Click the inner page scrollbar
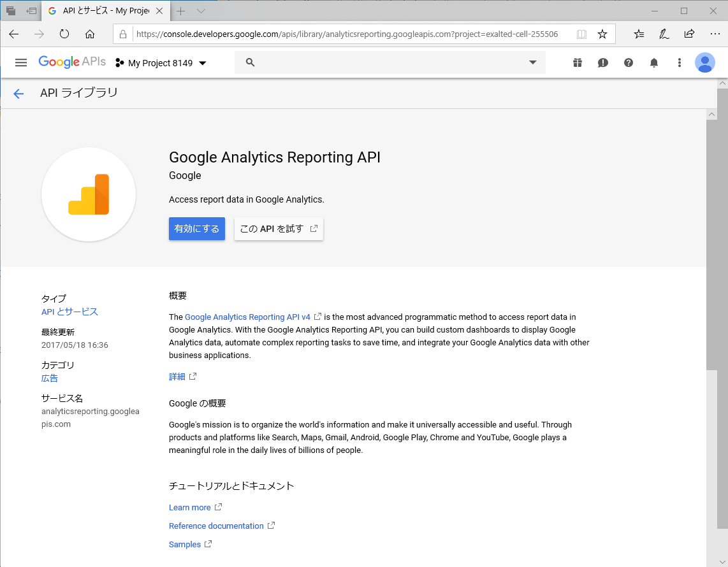Viewport: 728px width, 567px height. click(711, 245)
